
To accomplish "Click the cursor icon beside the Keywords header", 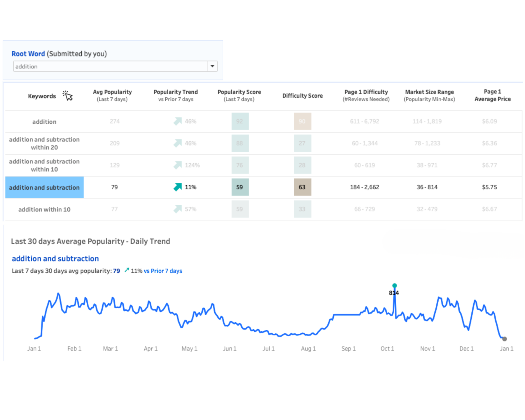I will [x=67, y=96].
